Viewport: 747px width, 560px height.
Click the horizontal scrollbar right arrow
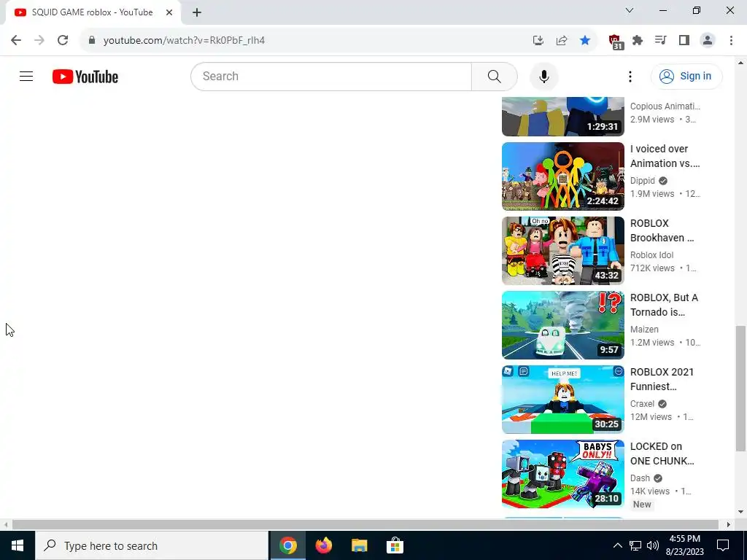point(729,524)
